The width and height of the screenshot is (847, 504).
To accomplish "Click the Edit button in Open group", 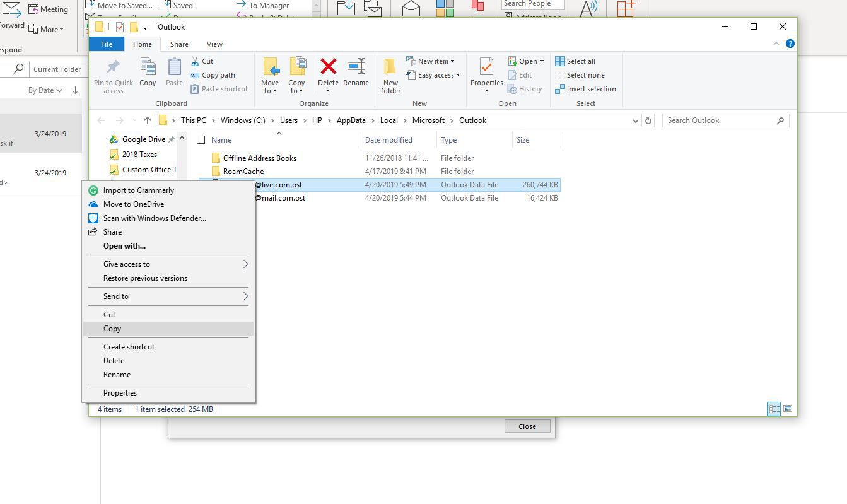I will (520, 75).
